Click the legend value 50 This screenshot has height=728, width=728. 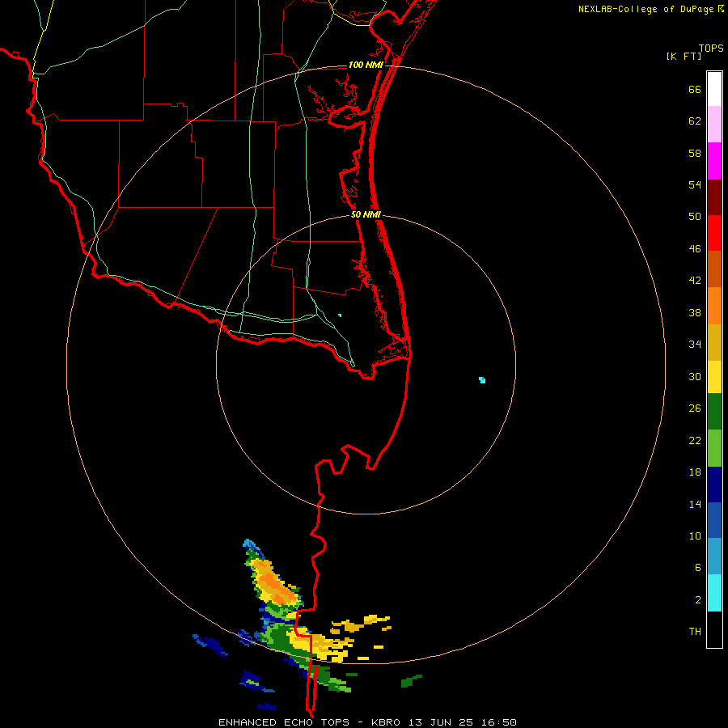tap(695, 216)
